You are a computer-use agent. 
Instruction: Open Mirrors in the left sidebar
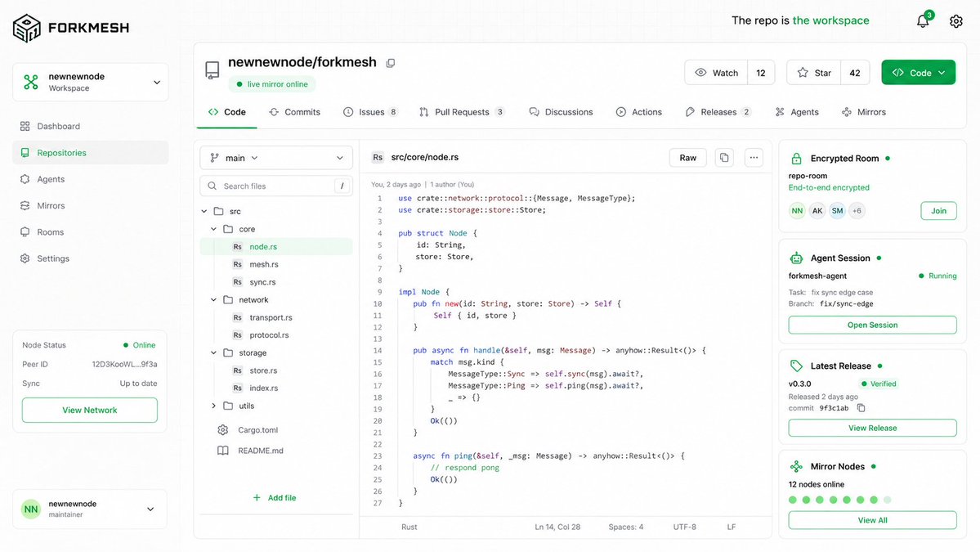91,206
